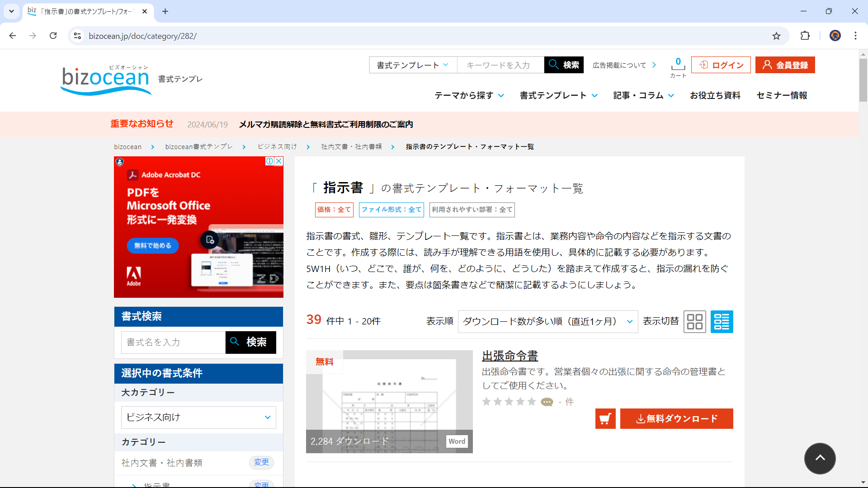868x488 pixels.
Task: Click 無料で始める in Adobe ad
Action: (x=153, y=246)
